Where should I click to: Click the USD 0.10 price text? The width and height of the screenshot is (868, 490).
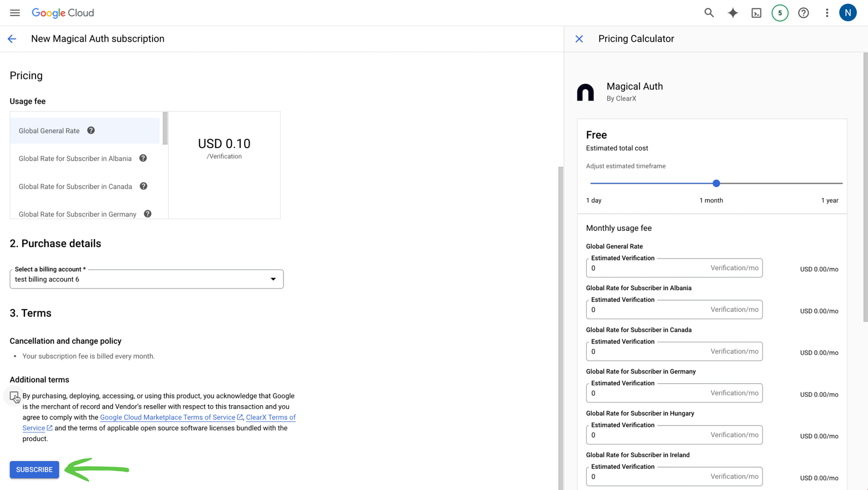tap(224, 144)
